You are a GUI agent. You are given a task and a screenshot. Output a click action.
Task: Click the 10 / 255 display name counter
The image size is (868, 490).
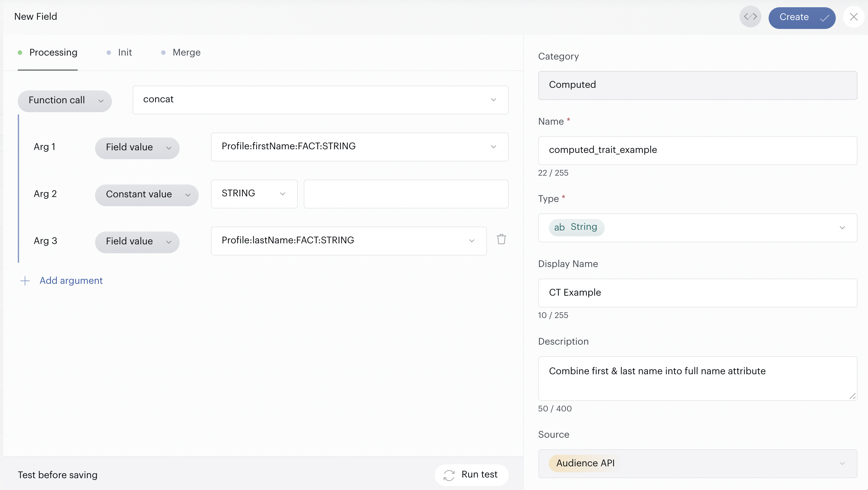coord(553,315)
